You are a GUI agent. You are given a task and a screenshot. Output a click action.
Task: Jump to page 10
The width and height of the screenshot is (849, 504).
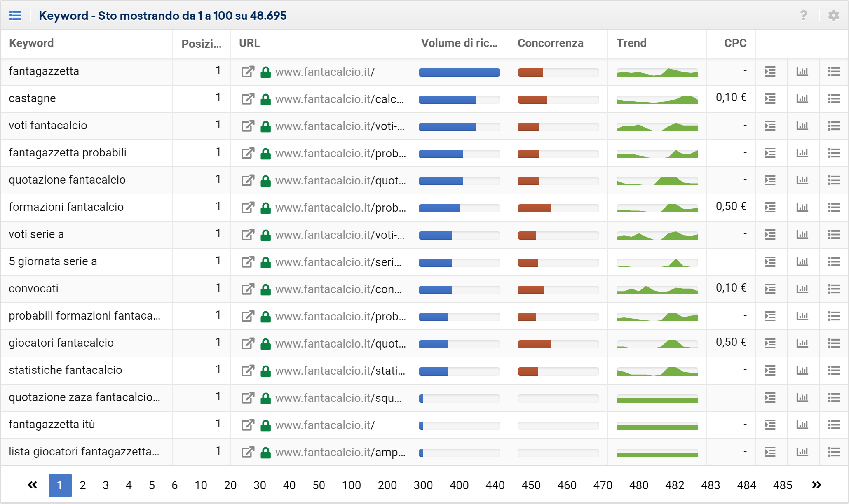point(201,485)
